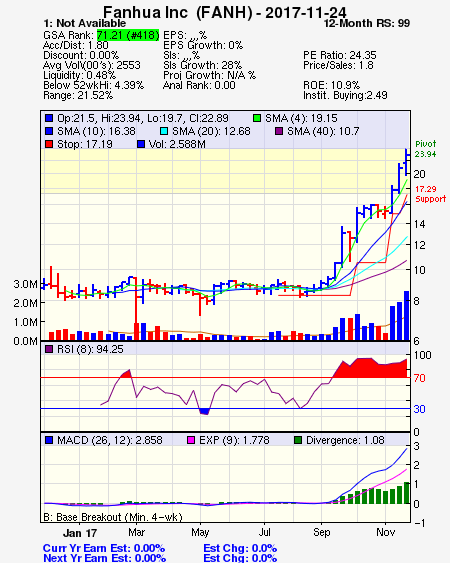Click the 'Discount: 0.00%' line
The image size is (450, 563).
tap(81, 55)
